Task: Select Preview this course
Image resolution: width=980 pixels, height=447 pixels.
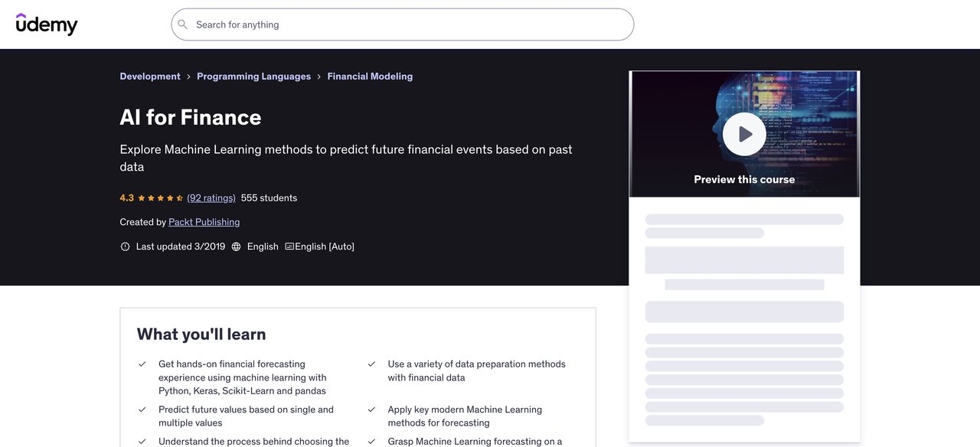Action: tap(743, 178)
